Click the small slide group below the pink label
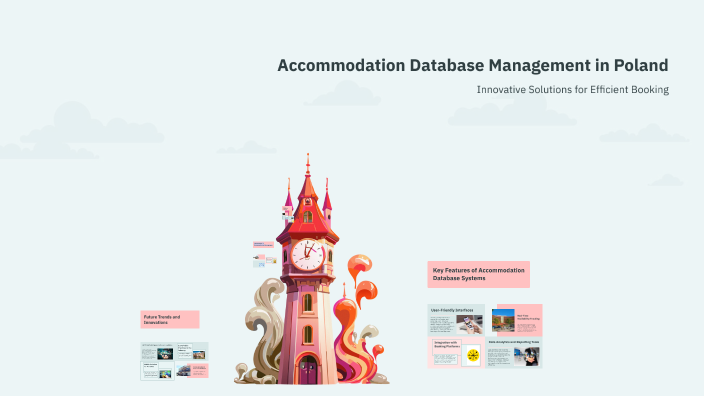This screenshot has width=704, height=396. click(x=265, y=261)
